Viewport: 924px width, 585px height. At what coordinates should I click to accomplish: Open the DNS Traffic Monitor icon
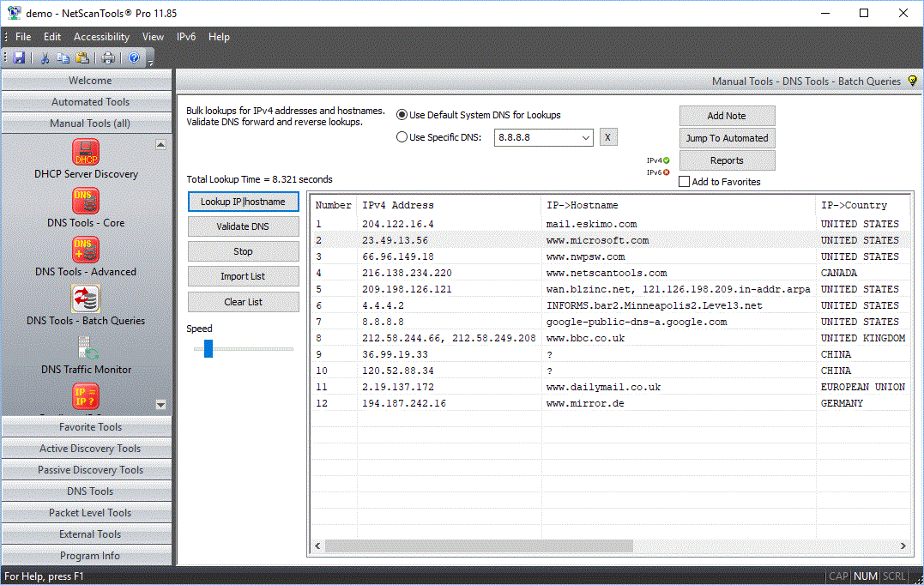coord(88,347)
